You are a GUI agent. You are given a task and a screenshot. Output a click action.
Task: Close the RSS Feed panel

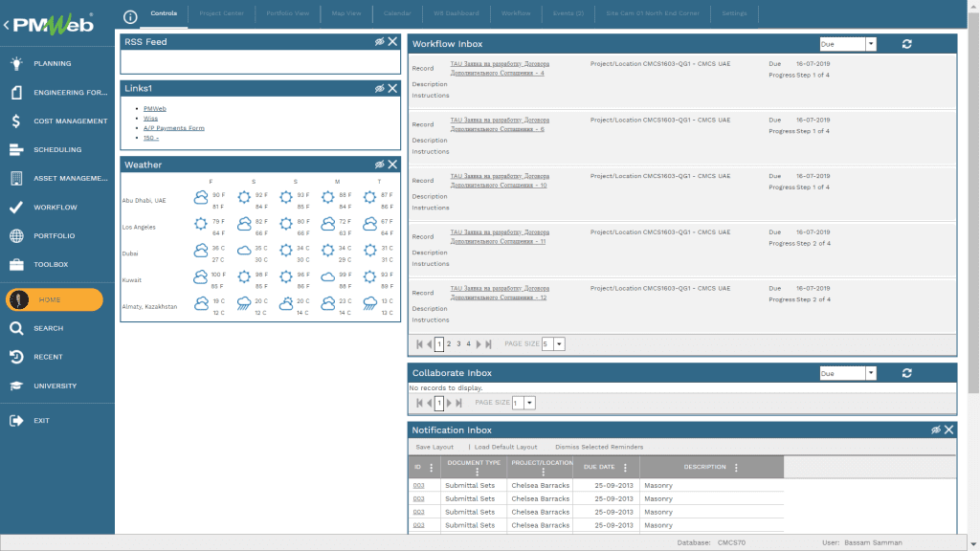(x=392, y=41)
